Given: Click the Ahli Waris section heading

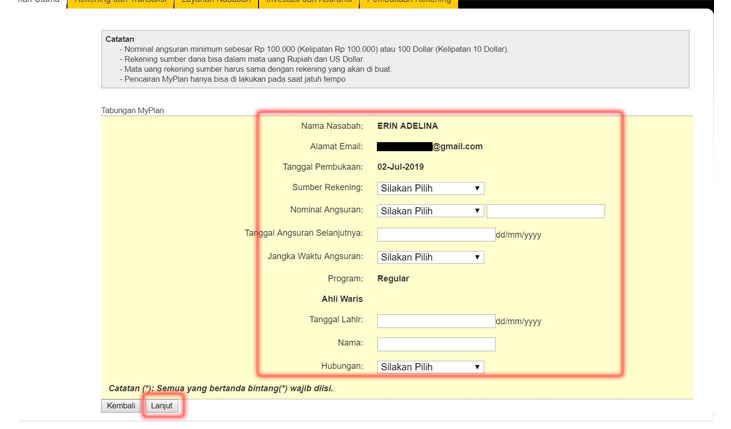Looking at the screenshot, I should [342, 299].
